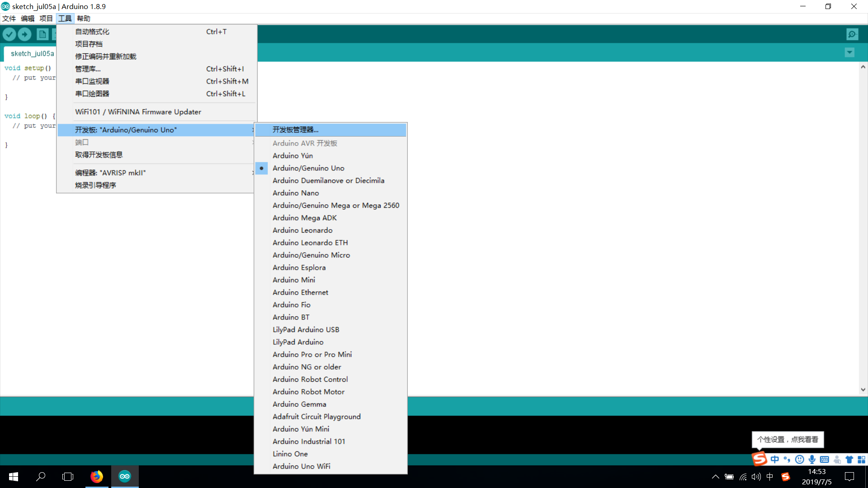Select Arduino Nano board option

pos(296,193)
